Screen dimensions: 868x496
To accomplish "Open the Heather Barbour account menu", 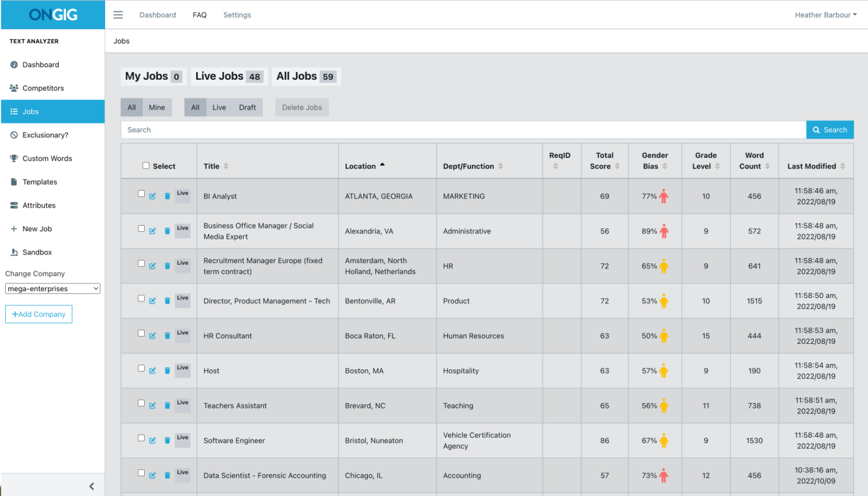I will pos(825,15).
